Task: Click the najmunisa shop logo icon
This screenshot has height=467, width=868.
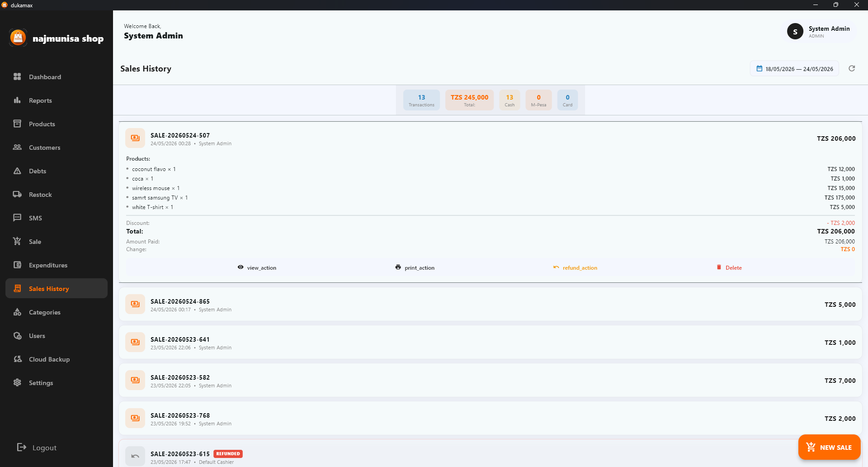Action: (x=18, y=38)
